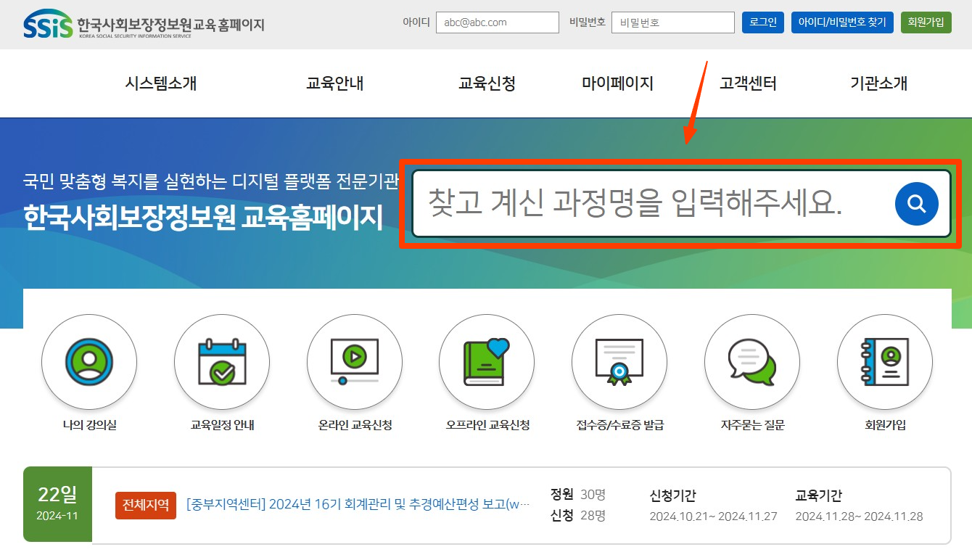Select 고객센터 from the navigation bar
Screen dimensions: 972x560
(x=748, y=83)
